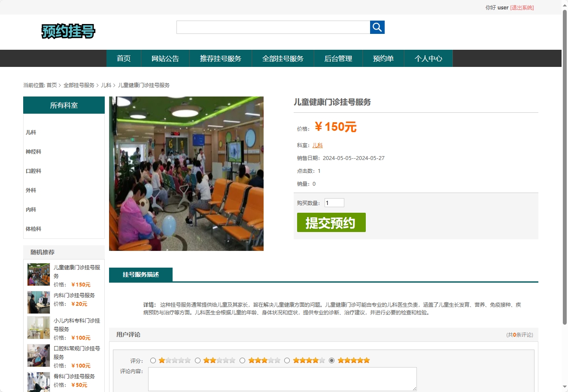The image size is (568, 392).
Task: Go to 个人中心 in the navigation bar
Action: pos(428,58)
